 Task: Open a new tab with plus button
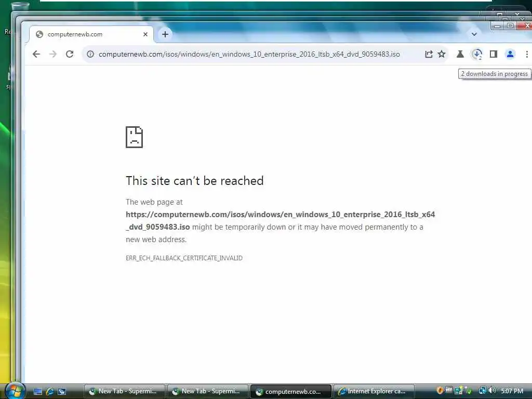click(165, 34)
